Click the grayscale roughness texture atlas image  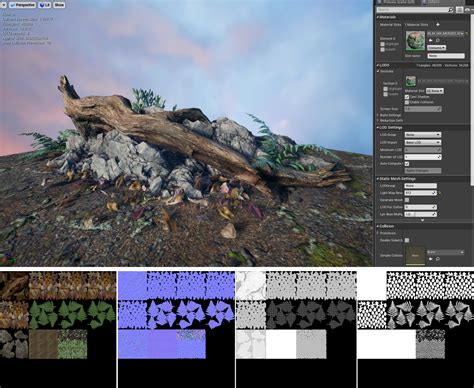296,330
